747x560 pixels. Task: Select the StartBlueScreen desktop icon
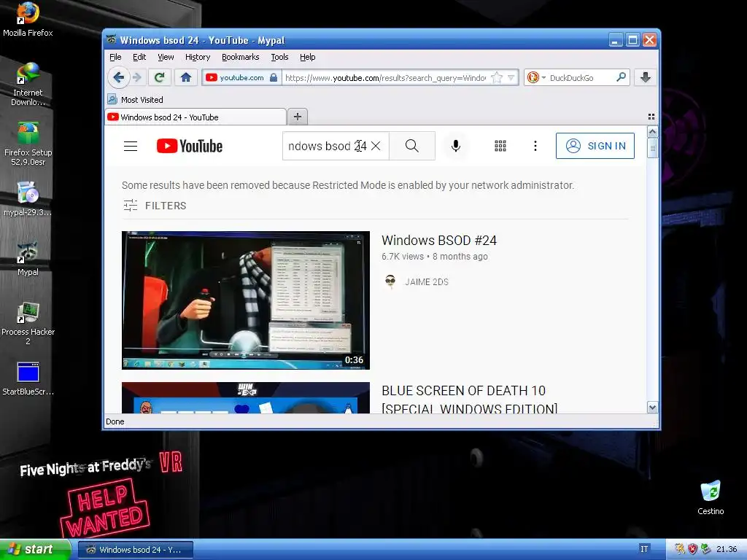[28, 379]
